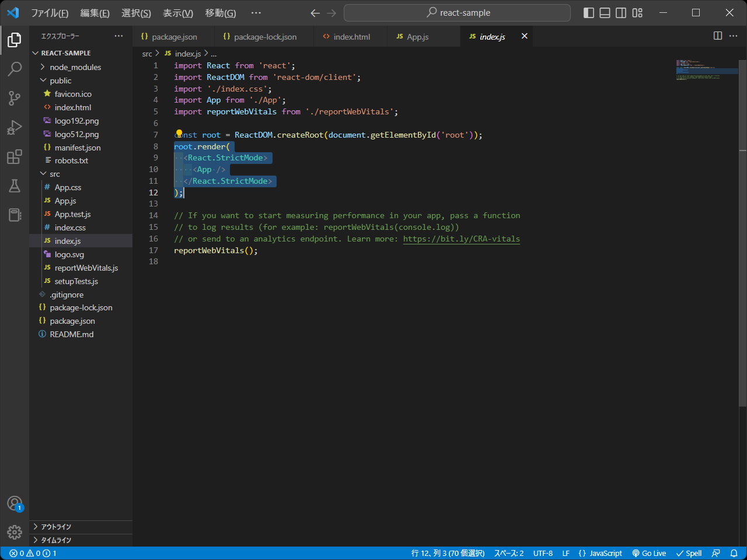The image size is (747, 560).
Task: Click the editor vertical scrollbar
Action: [742, 233]
